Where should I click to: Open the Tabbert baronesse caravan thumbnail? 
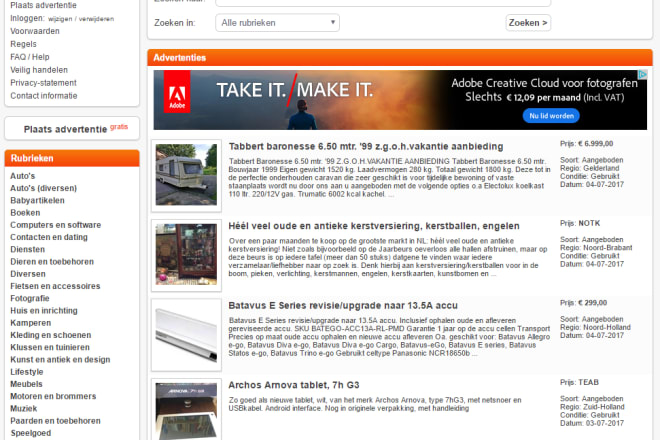[x=186, y=175]
